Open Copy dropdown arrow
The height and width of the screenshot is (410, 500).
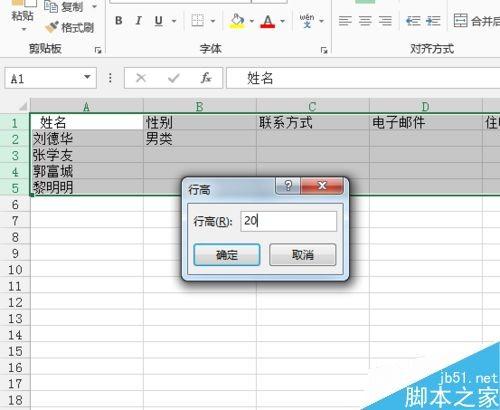[94, 6]
